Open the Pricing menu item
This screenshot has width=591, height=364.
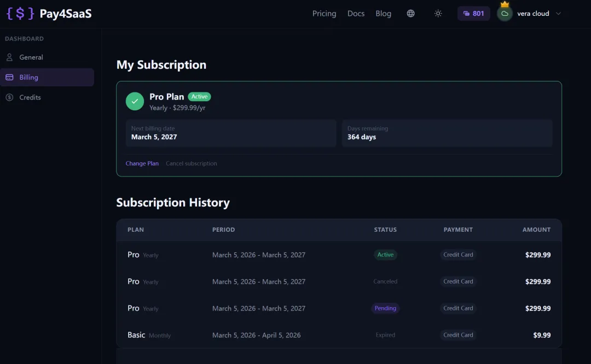pos(324,14)
